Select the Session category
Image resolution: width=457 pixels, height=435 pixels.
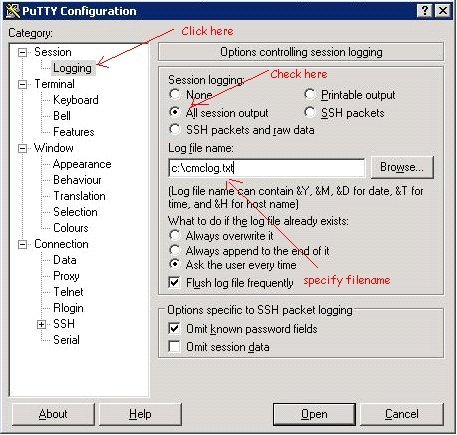click(53, 52)
